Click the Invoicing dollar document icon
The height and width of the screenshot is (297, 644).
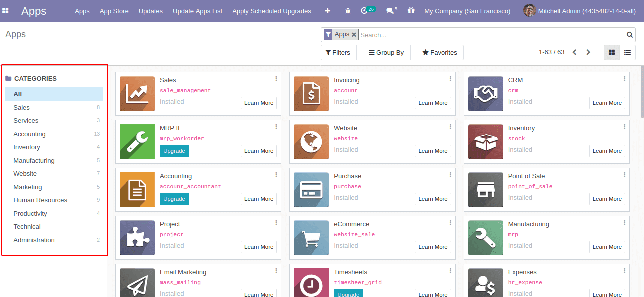tap(311, 93)
